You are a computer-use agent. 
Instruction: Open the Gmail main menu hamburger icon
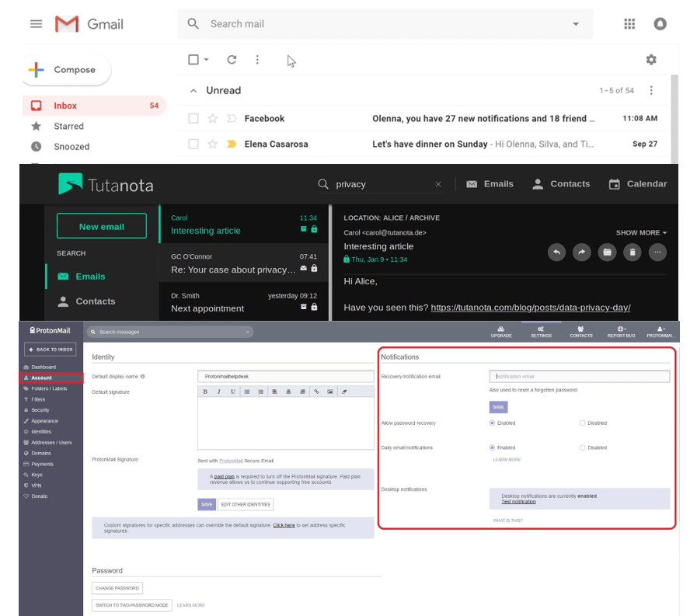36,24
